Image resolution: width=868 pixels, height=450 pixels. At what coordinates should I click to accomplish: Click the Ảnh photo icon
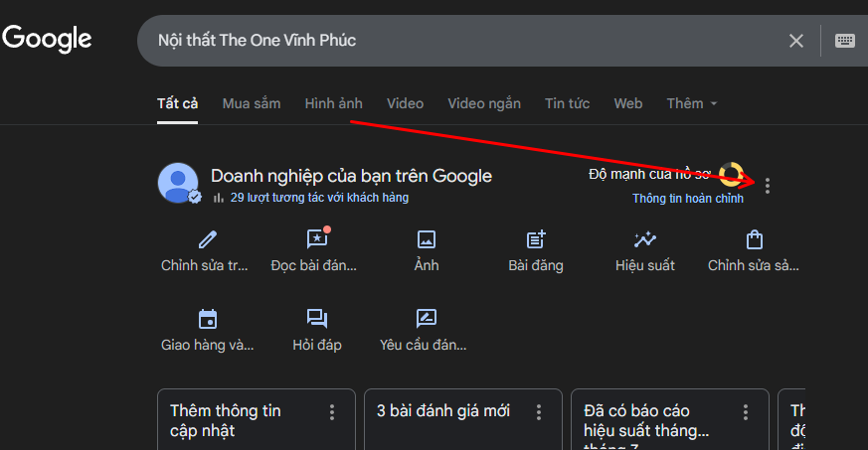427,239
